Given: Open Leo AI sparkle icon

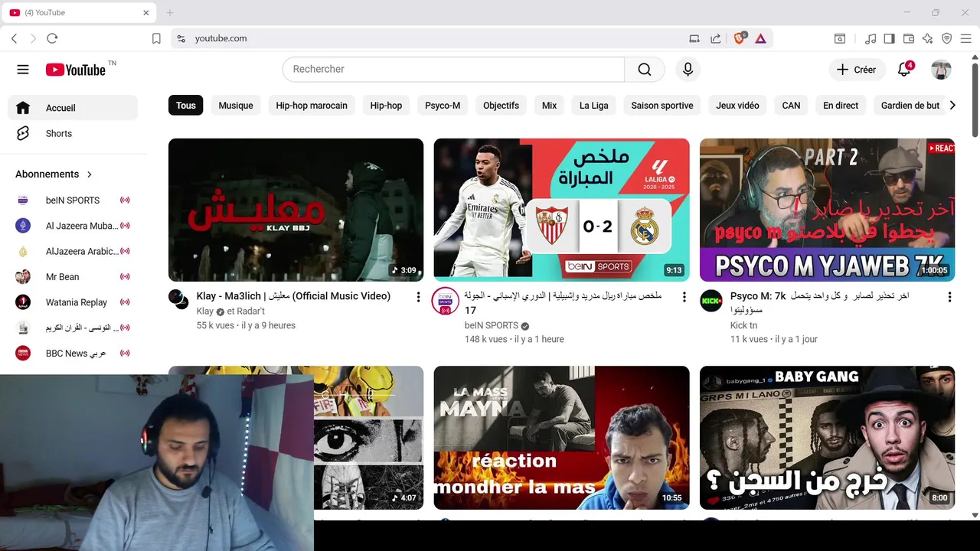Looking at the screenshot, I should pyautogui.click(x=928, y=38).
